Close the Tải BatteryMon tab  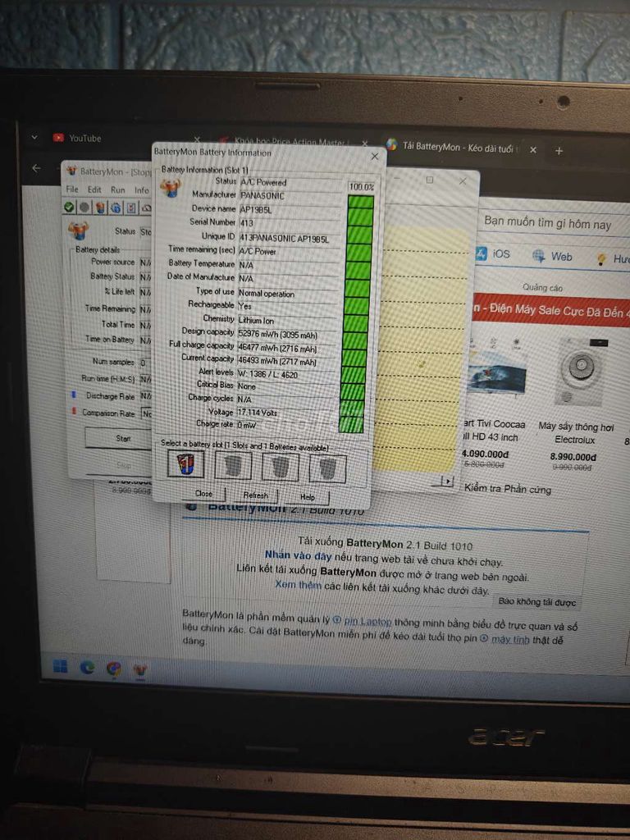(533, 150)
